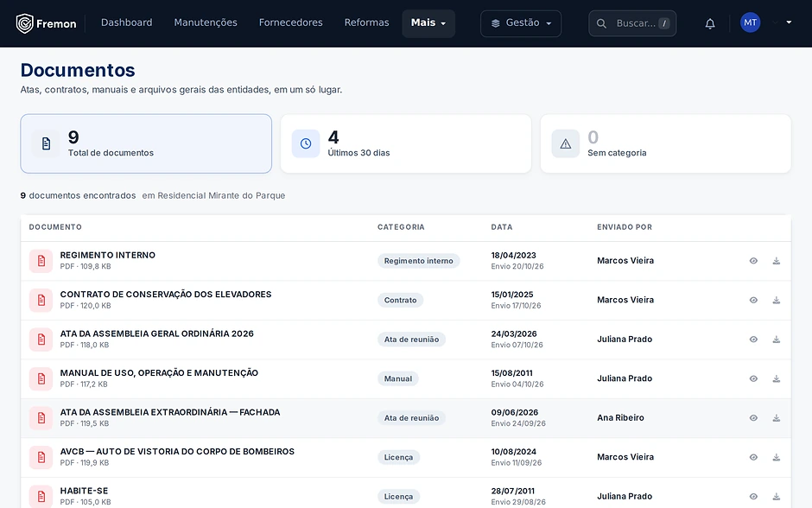This screenshot has width=812, height=508.
Task: Open the Gestão dropdown
Action: tap(521, 23)
